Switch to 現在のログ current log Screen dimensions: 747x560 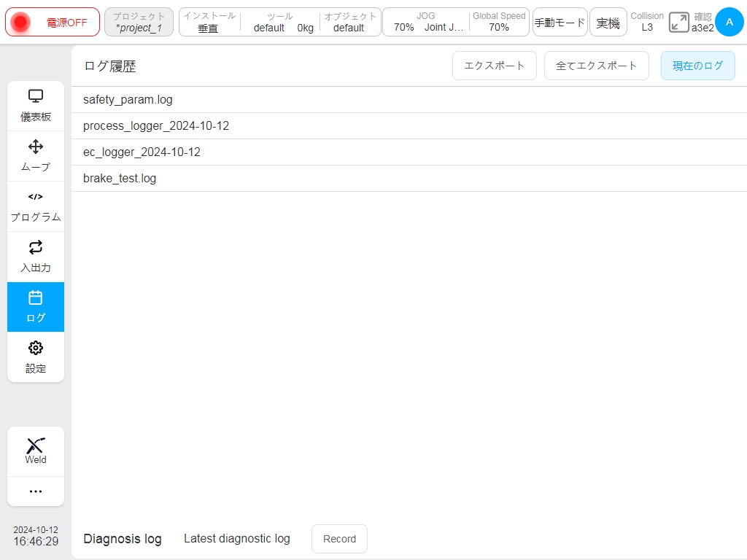pyautogui.click(x=698, y=66)
